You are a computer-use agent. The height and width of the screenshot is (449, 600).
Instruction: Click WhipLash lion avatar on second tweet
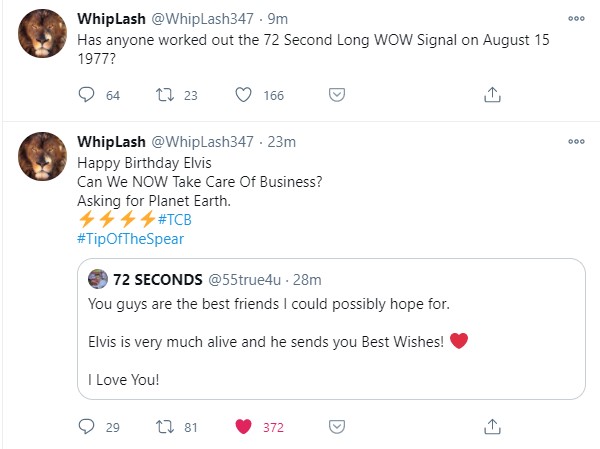pyautogui.click(x=44, y=156)
